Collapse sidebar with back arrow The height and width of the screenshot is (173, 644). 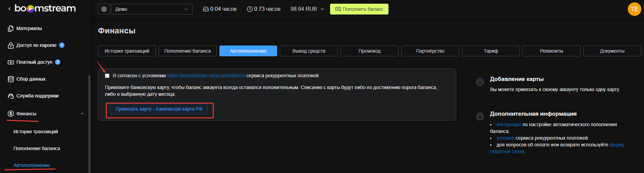pyautogui.click(x=9, y=9)
